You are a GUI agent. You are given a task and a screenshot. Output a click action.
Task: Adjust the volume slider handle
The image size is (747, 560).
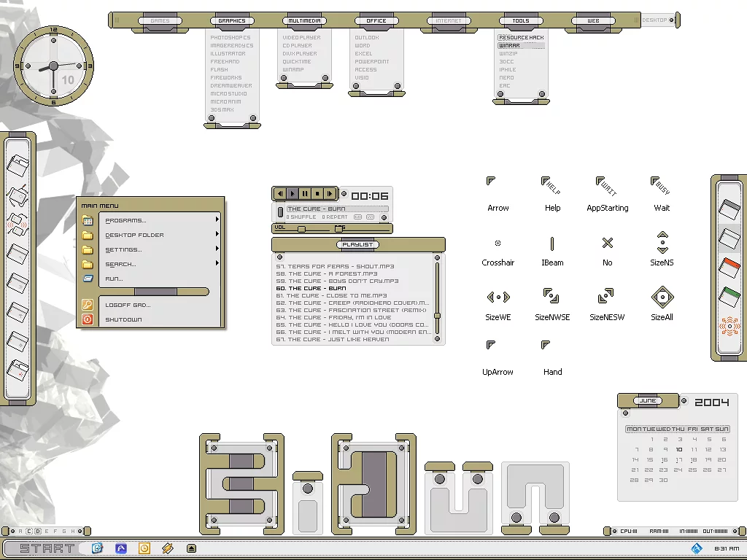[x=301, y=229]
